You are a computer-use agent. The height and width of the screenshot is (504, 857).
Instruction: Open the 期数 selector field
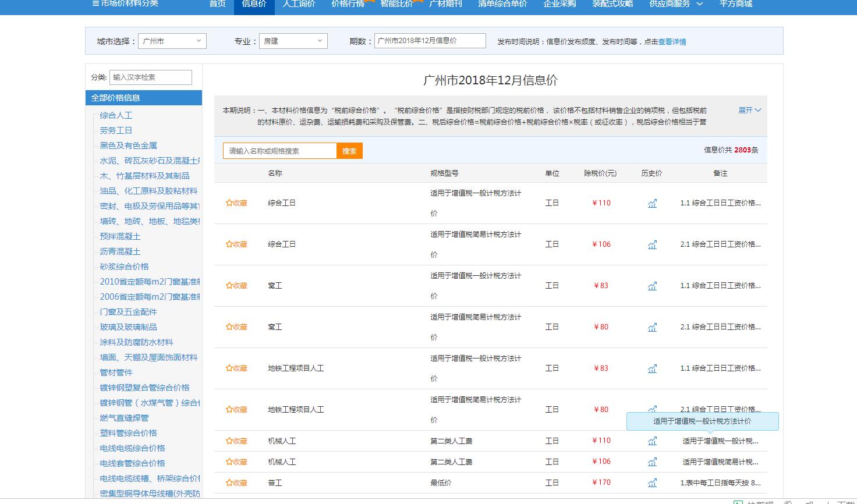tap(430, 41)
